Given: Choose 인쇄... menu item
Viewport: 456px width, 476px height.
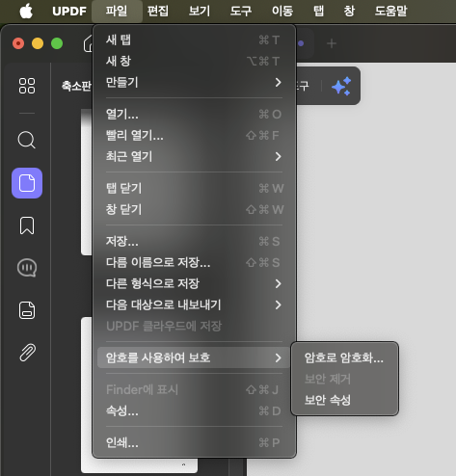Looking at the screenshot, I should (x=194, y=443).
